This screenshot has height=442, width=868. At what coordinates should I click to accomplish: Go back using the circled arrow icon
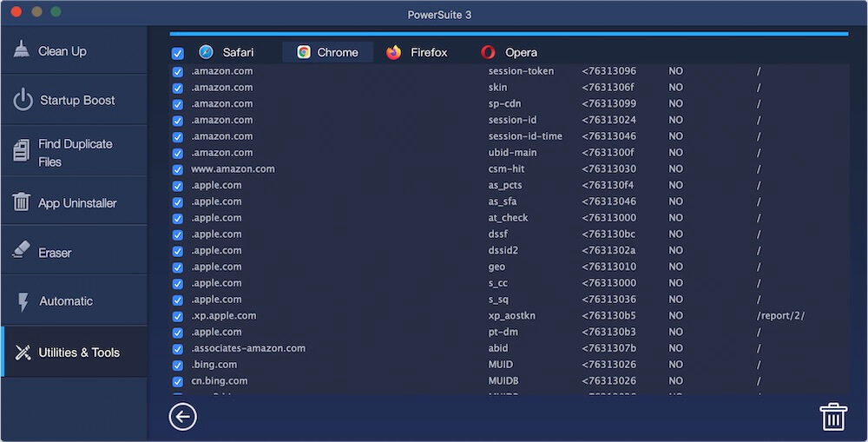click(182, 417)
